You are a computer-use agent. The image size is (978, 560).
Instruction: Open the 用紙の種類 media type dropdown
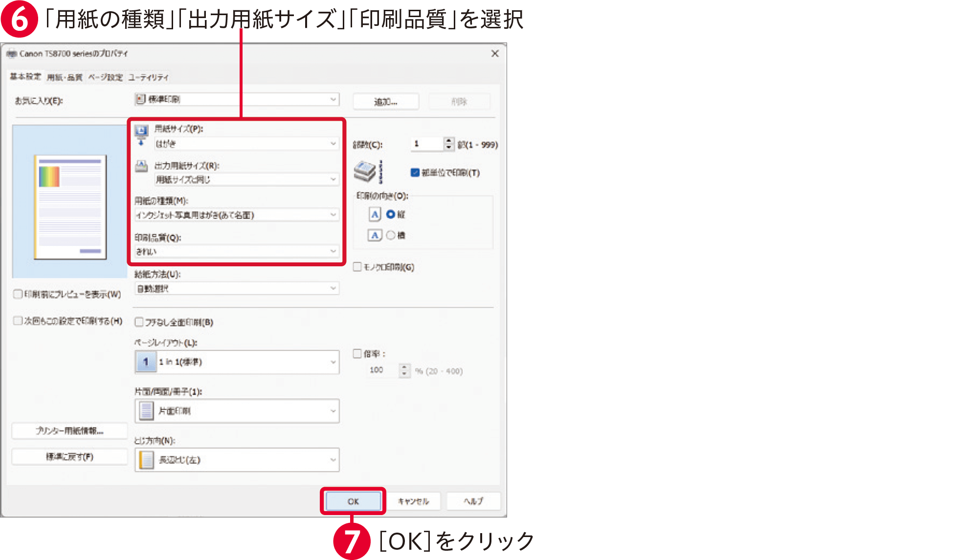coord(237,215)
